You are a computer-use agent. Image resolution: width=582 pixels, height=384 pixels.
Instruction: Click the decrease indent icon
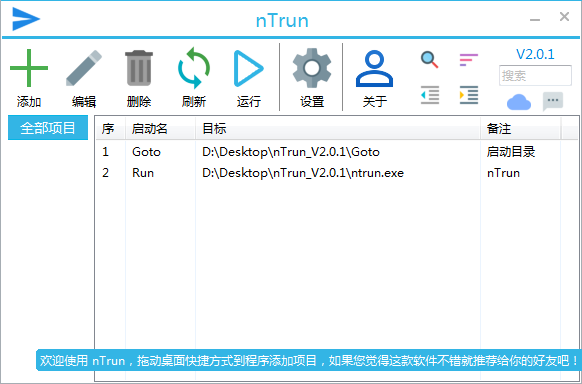pyautogui.click(x=430, y=95)
